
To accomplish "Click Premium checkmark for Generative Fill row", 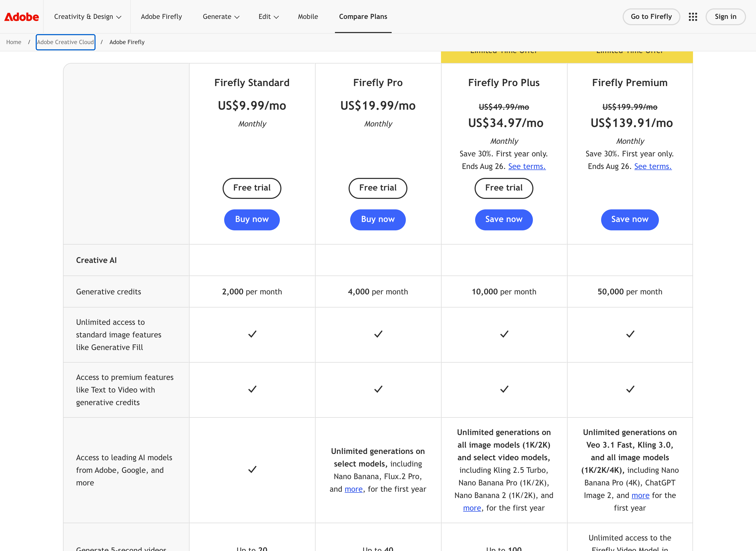I will click(630, 334).
